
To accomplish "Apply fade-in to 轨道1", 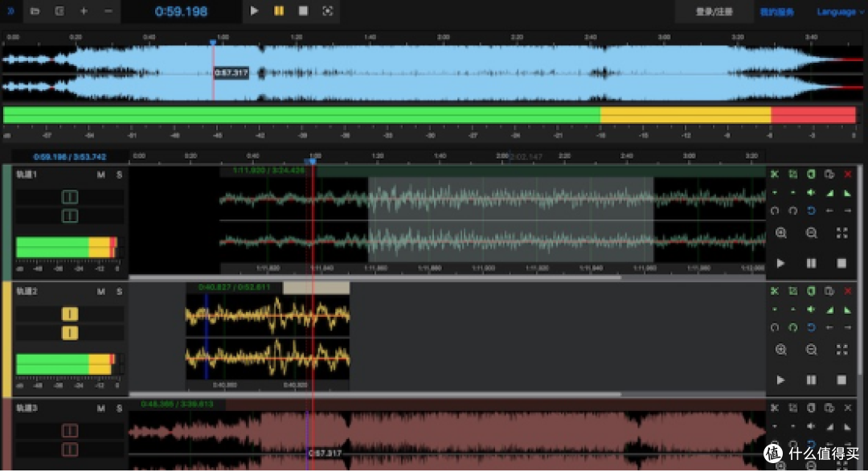I will click(829, 193).
